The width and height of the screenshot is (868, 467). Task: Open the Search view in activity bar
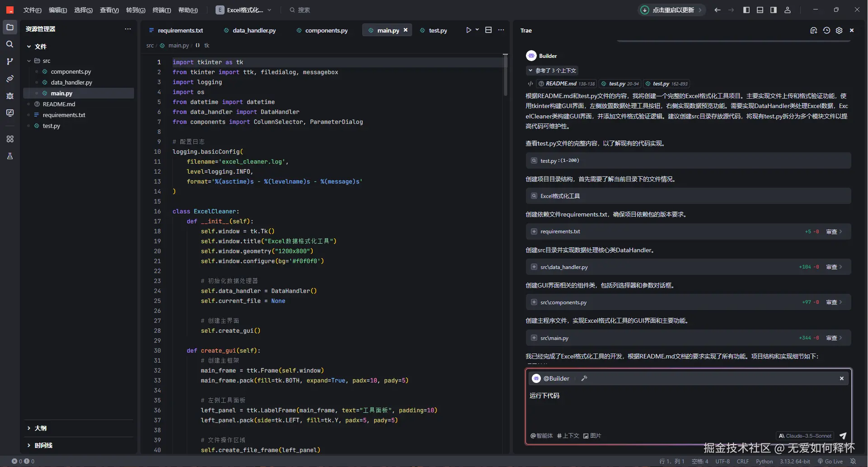tap(9, 44)
